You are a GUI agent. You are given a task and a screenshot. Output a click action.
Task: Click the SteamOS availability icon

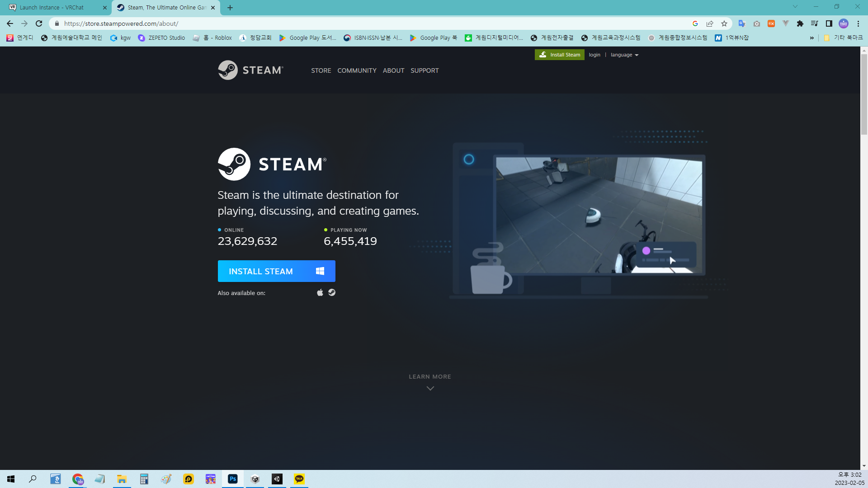pos(332,293)
